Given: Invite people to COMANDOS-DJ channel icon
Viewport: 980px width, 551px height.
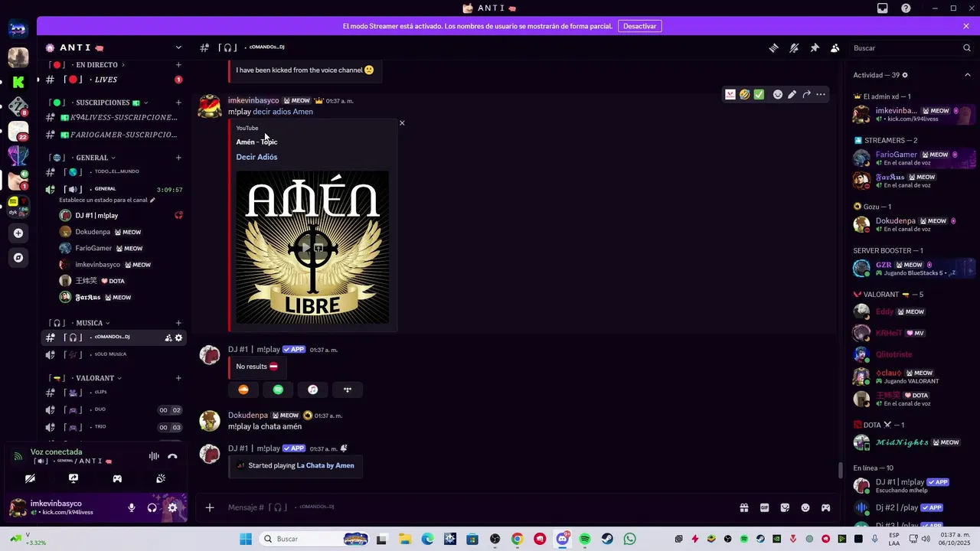Looking at the screenshot, I should tap(168, 337).
